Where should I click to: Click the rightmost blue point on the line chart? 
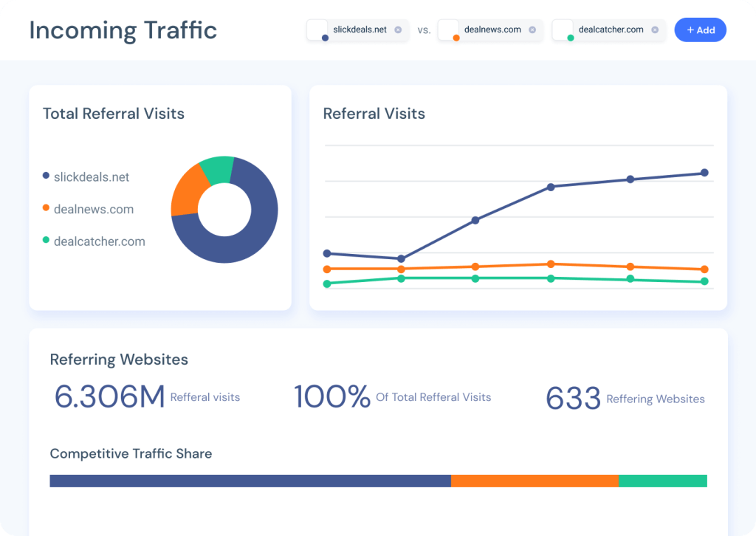(704, 173)
